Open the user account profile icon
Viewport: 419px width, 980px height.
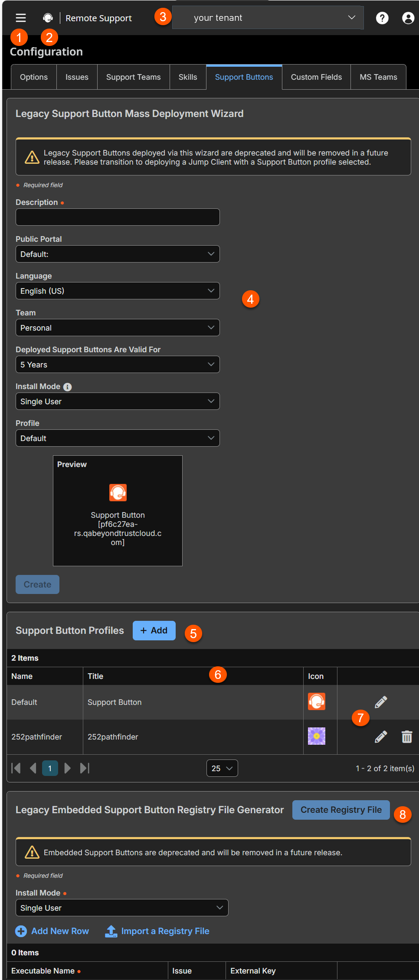click(408, 18)
